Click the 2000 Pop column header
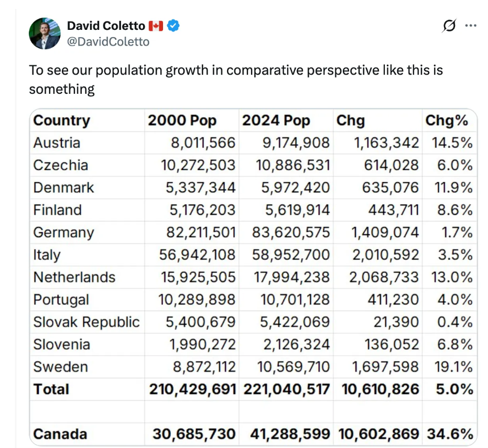 (x=182, y=121)
